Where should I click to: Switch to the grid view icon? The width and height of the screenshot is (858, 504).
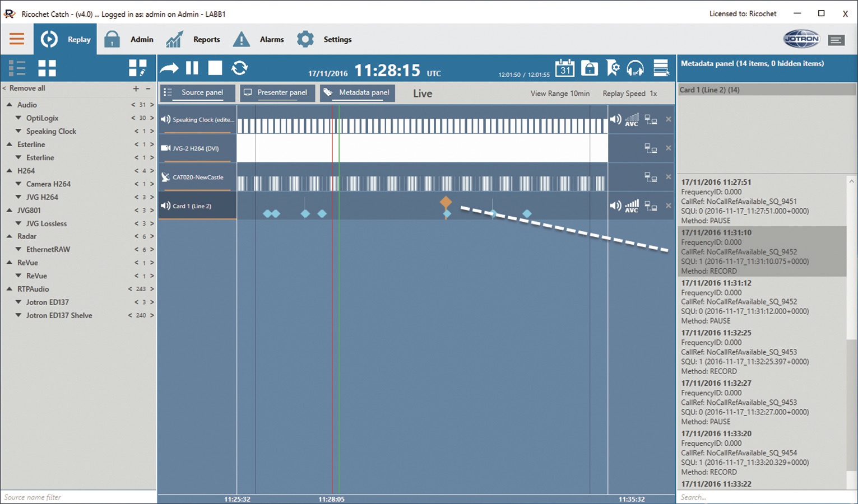[x=47, y=68]
